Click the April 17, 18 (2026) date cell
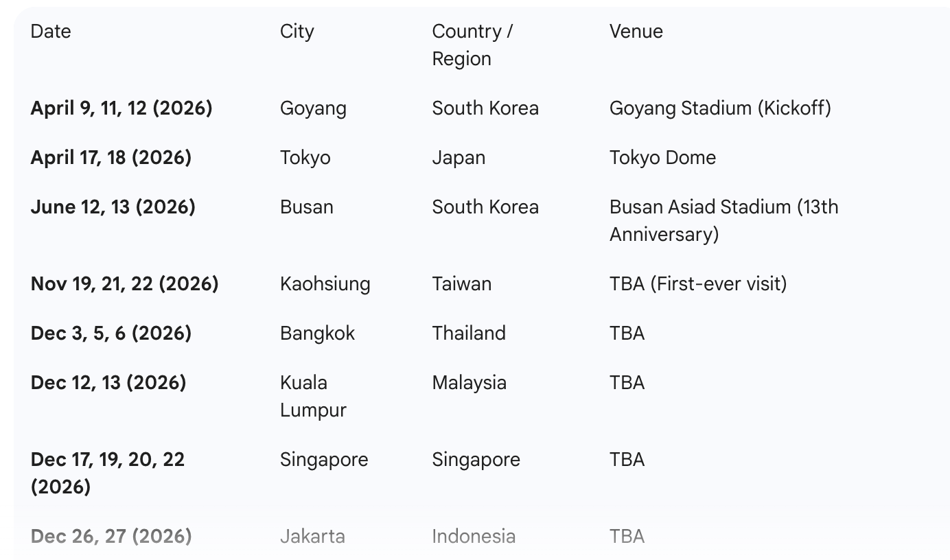 pyautogui.click(x=111, y=158)
